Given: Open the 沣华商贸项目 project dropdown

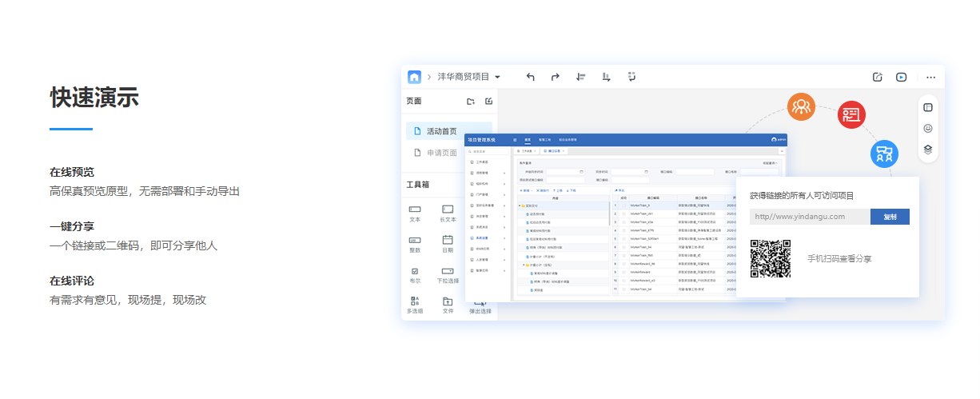Looking at the screenshot, I should 469,78.
